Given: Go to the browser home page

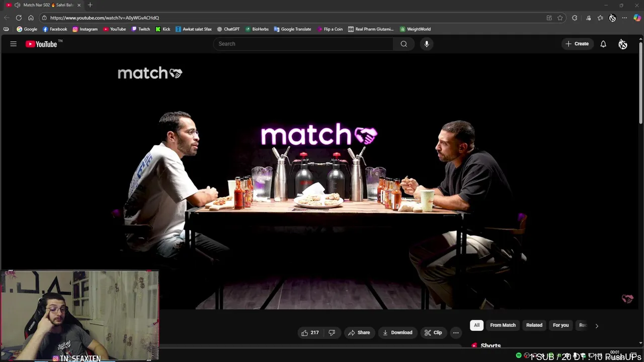Looking at the screenshot, I should (x=31, y=18).
